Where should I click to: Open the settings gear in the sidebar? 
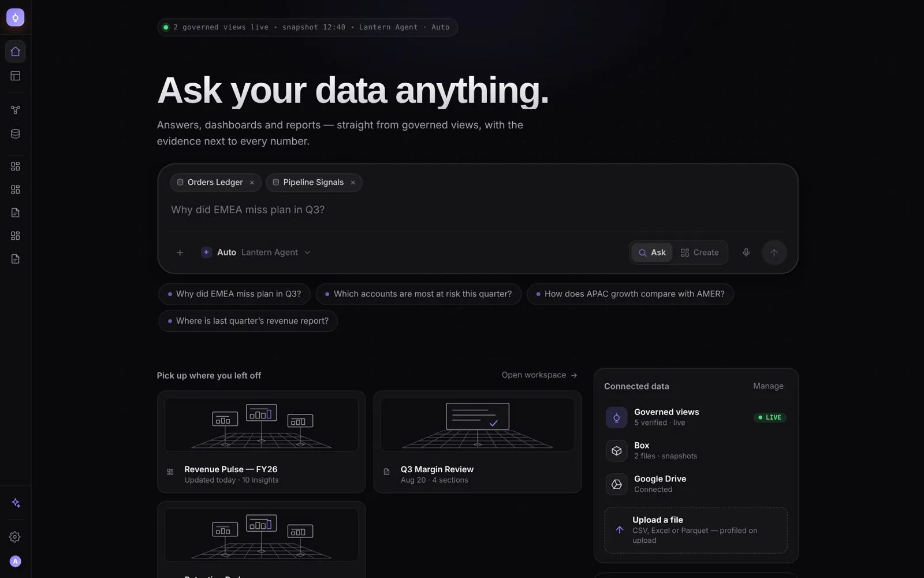[x=16, y=537]
